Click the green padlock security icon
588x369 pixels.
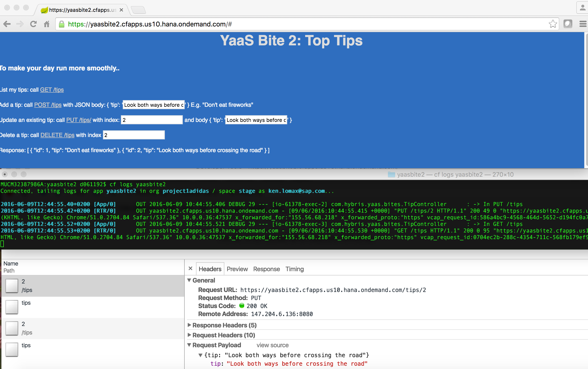pos(62,24)
